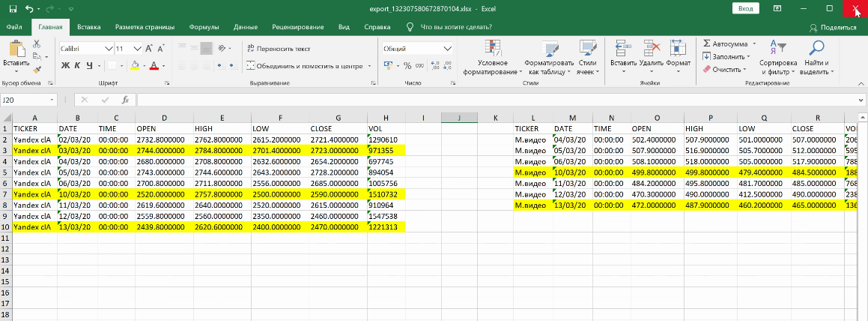
Task: Click the Cut scissors icon
Action: point(36,45)
